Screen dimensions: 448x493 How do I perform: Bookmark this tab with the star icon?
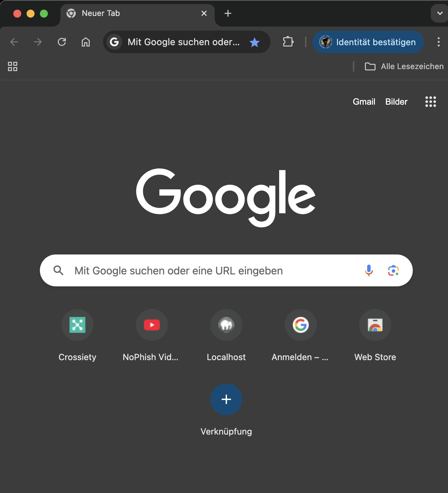click(x=255, y=42)
